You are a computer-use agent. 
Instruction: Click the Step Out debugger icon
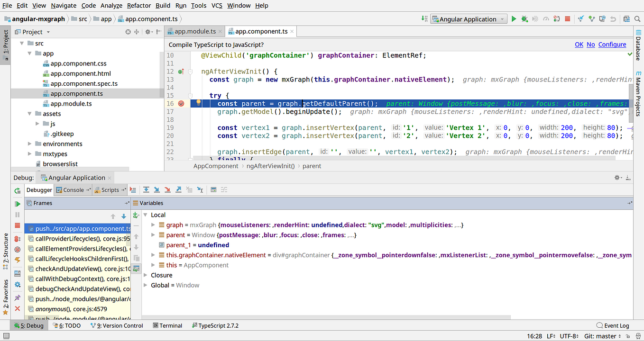point(178,190)
